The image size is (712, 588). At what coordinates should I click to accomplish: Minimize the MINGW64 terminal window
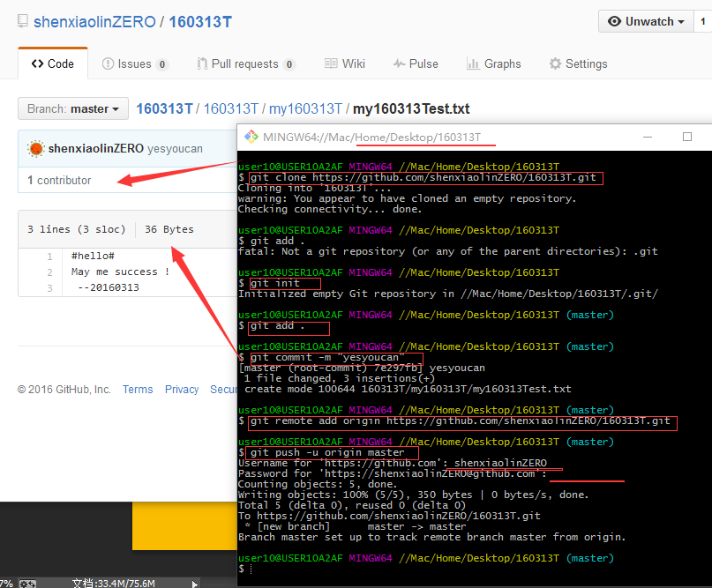pos(648,137)
